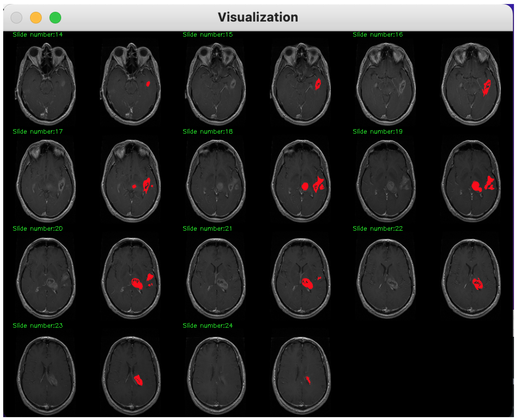Click the 'Slide number:24' label
Viewport: 517px width, 420px height.
click(208, 326)
